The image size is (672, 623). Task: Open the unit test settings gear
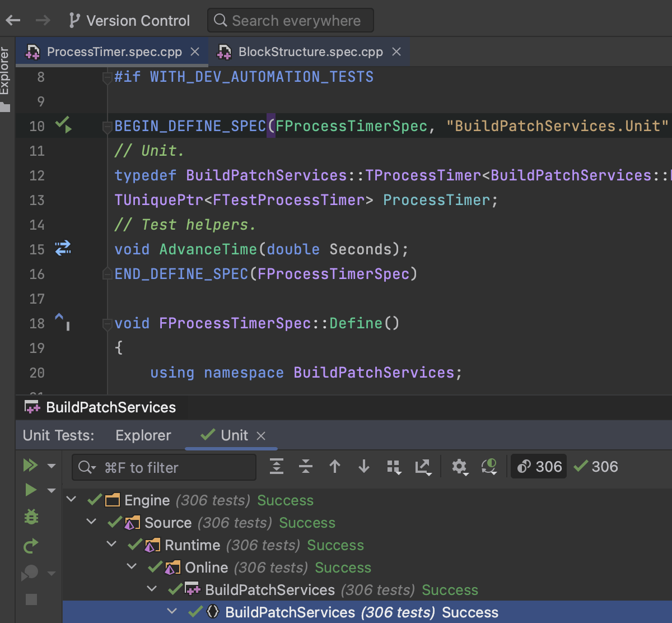pyautogui.click(x=460, y=467)
